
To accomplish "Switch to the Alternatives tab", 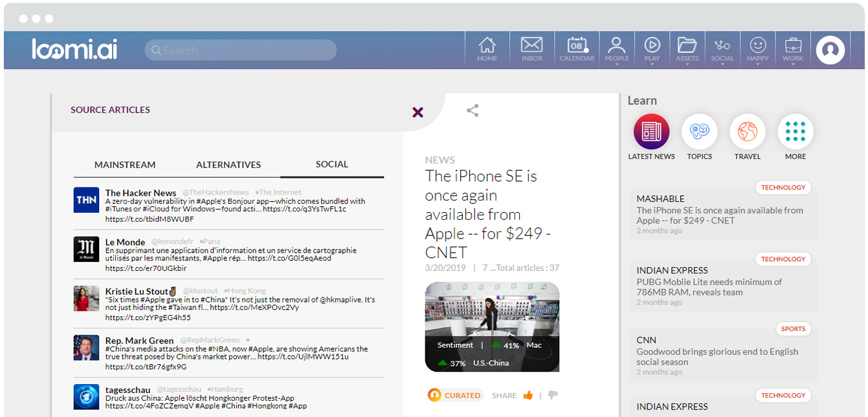I will (228, 165).
